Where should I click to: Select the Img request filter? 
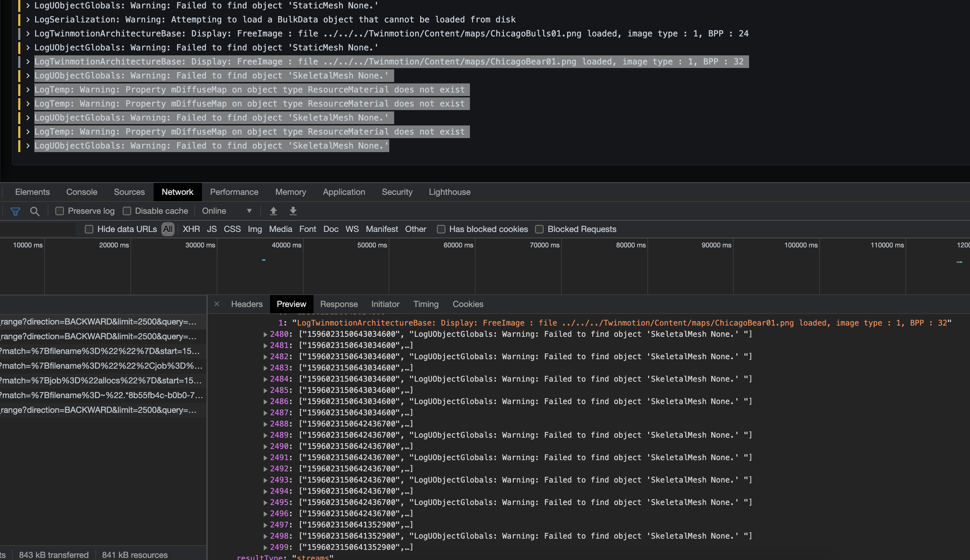255,229
